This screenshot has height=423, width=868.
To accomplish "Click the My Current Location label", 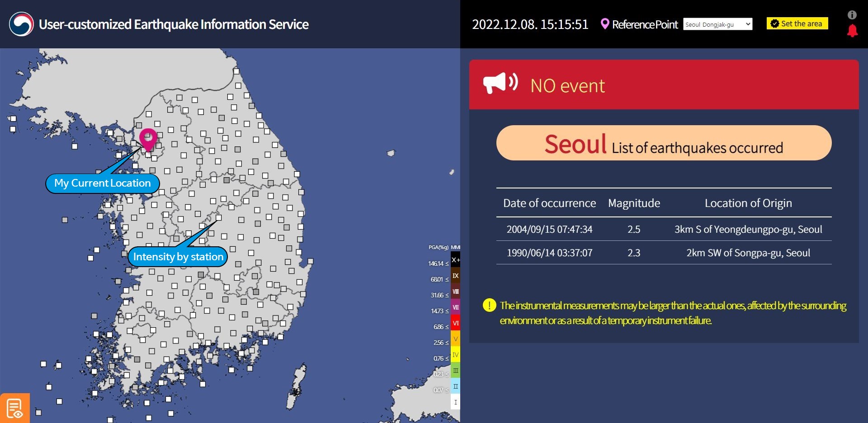I will coord(103,183).
